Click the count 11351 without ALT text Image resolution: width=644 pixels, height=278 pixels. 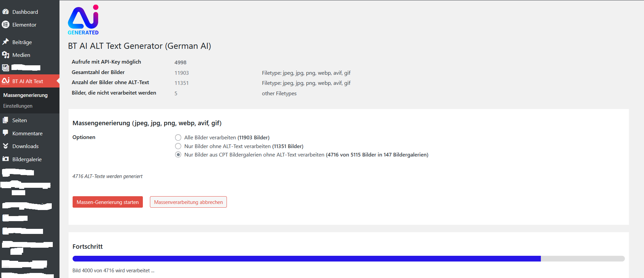(182, 83)
